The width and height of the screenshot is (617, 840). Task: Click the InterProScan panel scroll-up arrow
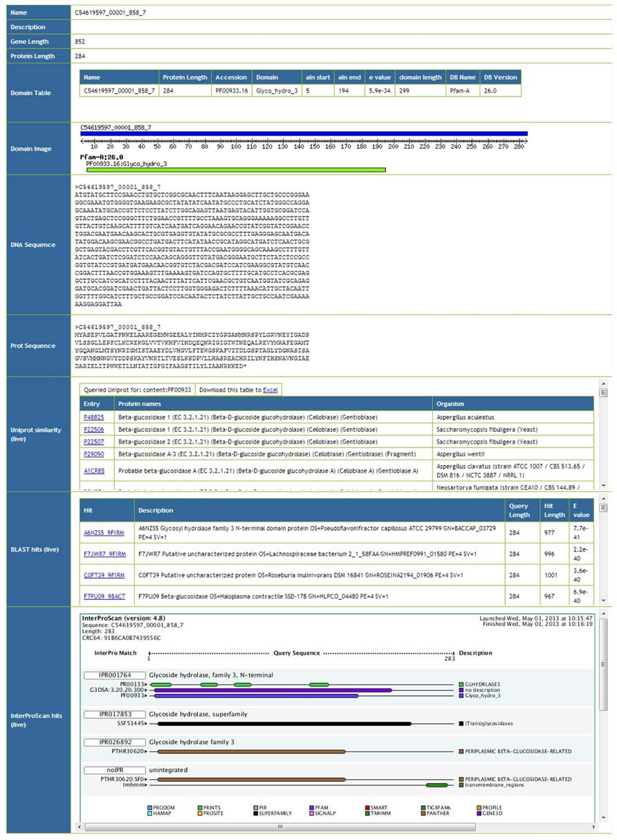(x=603, y=614)
